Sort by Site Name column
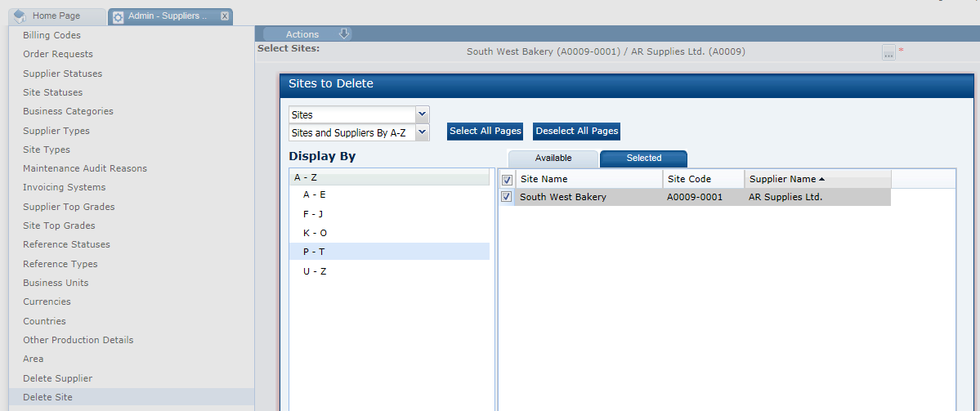The width and height of the screenshot is (980, 411). point(589,179)
